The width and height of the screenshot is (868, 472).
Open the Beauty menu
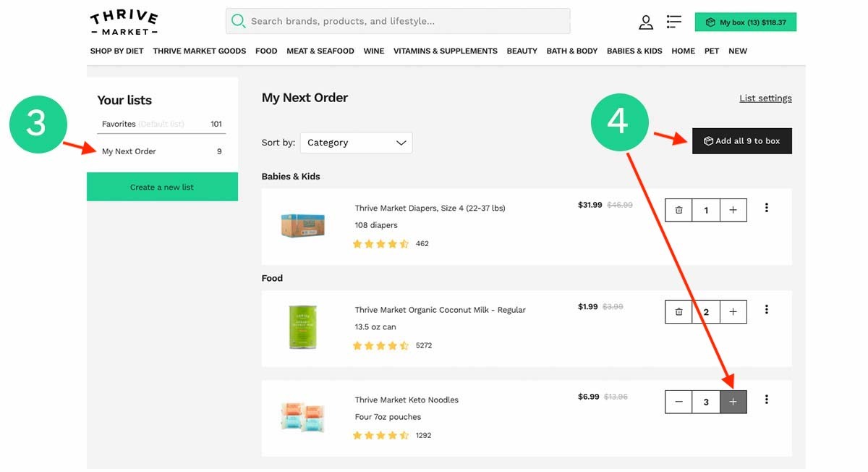point(522,51)
